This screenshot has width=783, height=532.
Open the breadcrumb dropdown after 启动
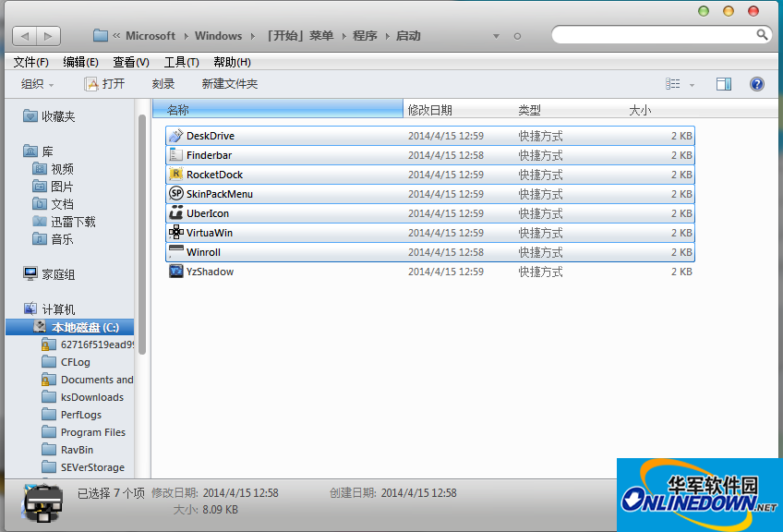496,35
